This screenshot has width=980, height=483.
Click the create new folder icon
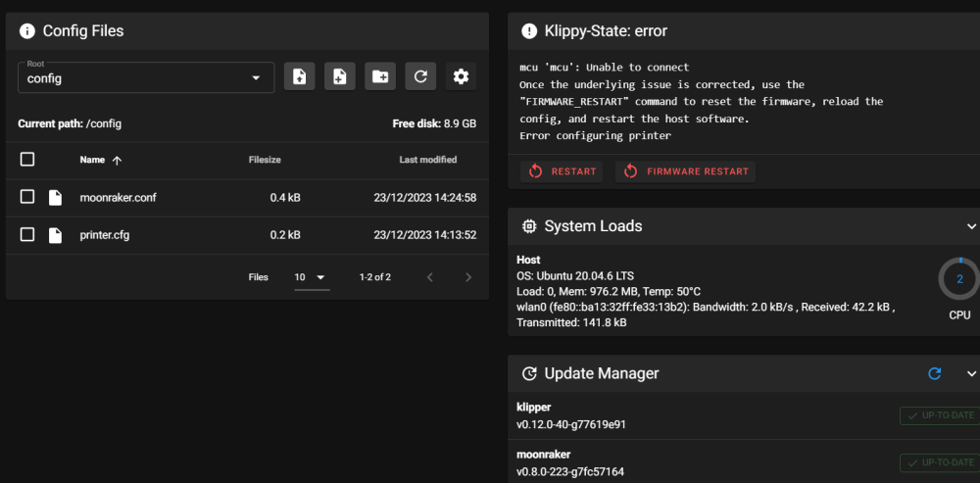(x=379, y=76)
